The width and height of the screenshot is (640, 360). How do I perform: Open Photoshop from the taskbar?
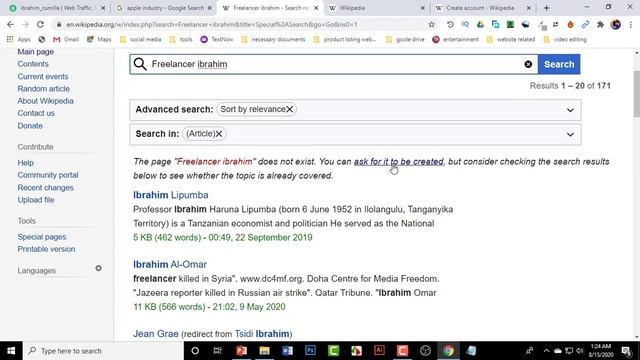point(310,351)
